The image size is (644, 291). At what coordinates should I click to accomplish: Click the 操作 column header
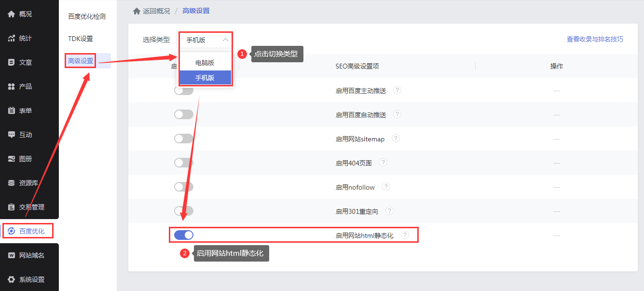point(557,66)
